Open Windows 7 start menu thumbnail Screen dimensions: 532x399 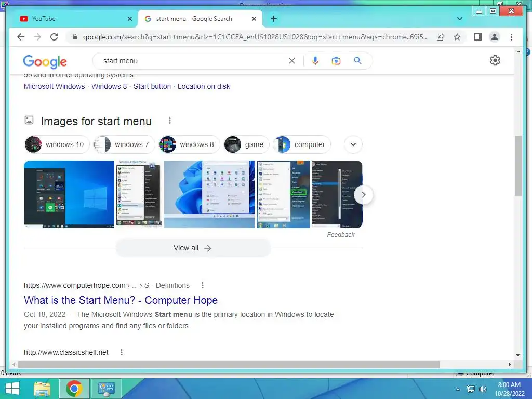point(139,194)
